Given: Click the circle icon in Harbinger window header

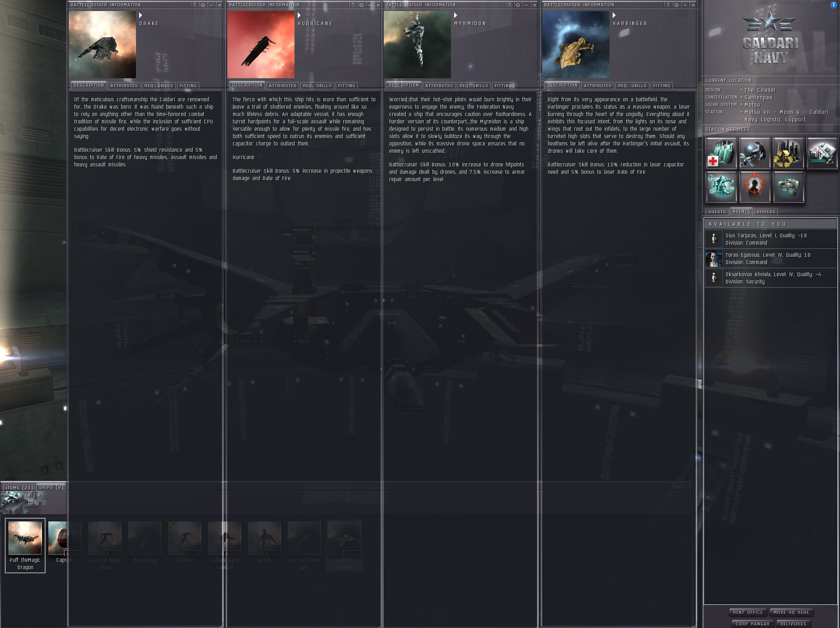Looking at the screenshot, I should point(676,5).
